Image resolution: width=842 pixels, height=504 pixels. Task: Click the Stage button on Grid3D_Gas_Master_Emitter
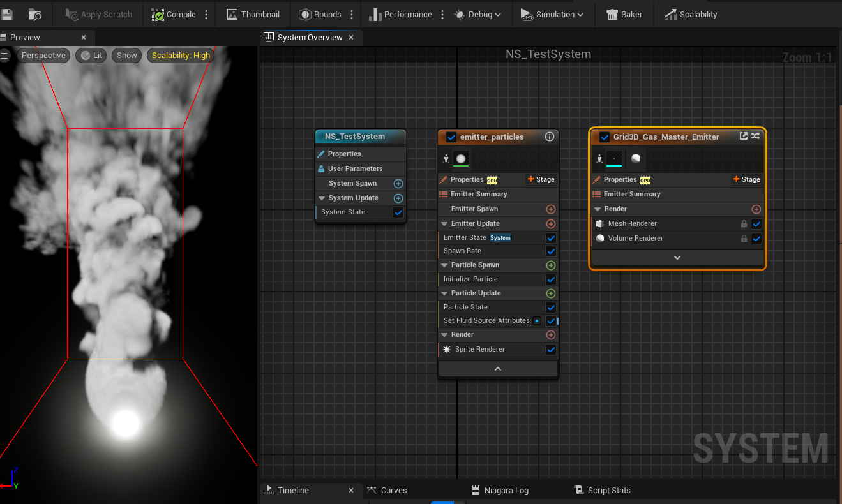746,179
